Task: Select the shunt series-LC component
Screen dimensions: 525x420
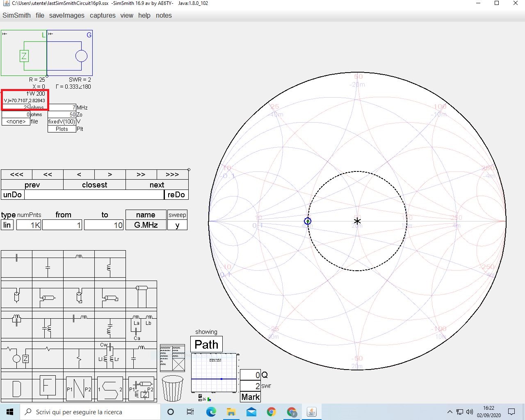Action: pos(110,326)
